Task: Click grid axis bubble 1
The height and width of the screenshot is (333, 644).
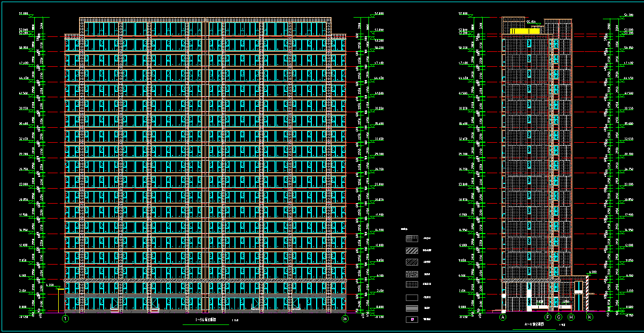Action: pos(66,319)
